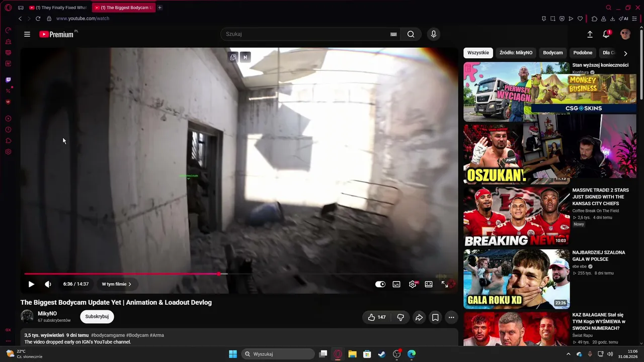
Task: Click the browser address bar URL
Action: (x=83, y=19)
